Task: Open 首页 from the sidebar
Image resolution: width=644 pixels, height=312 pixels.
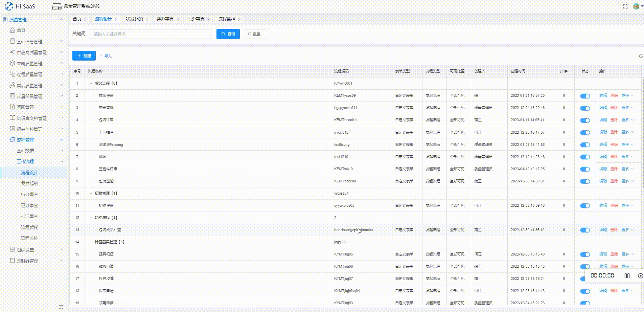Action: coord(21,30)
